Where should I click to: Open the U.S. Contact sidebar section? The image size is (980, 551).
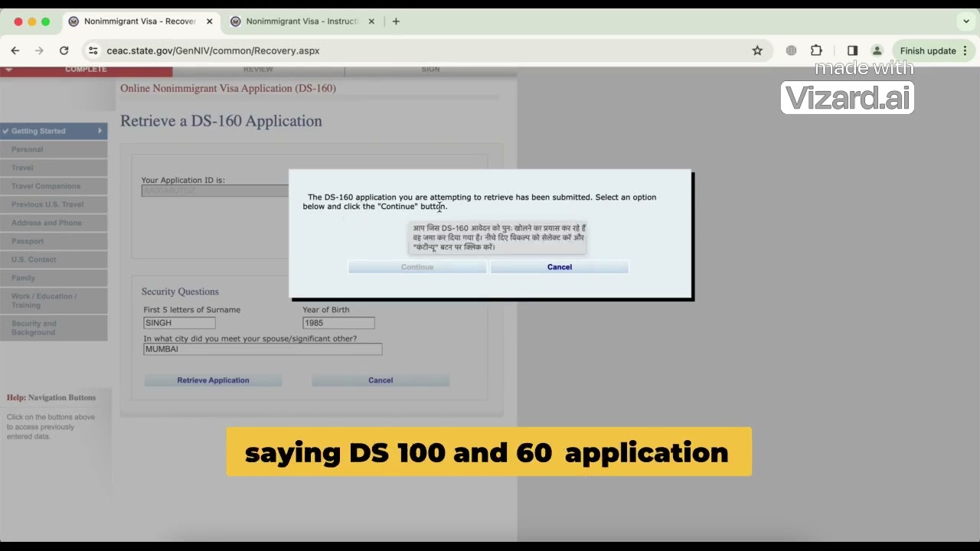[54, 259]
